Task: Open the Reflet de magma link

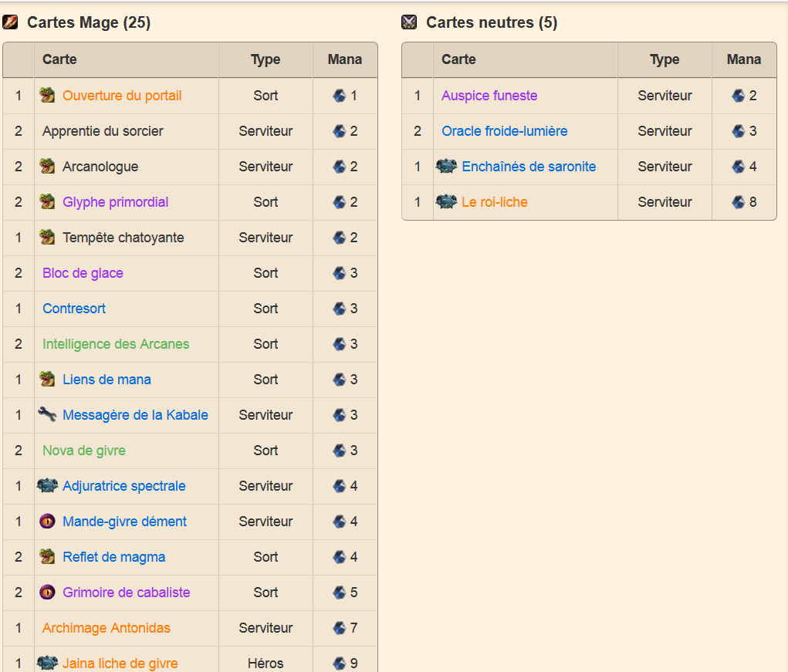Action: (114, 557)
